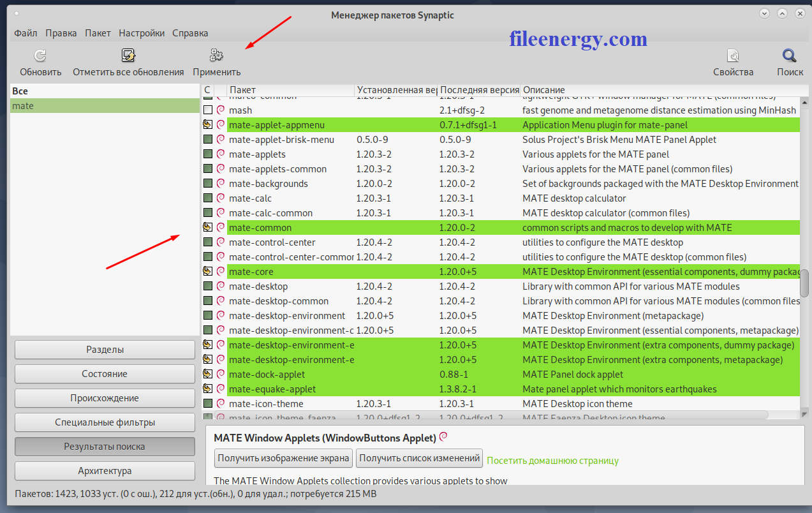The image size is (812, 513).
Task: Select the mate-backgrounds package name
Action: point(269,184)
